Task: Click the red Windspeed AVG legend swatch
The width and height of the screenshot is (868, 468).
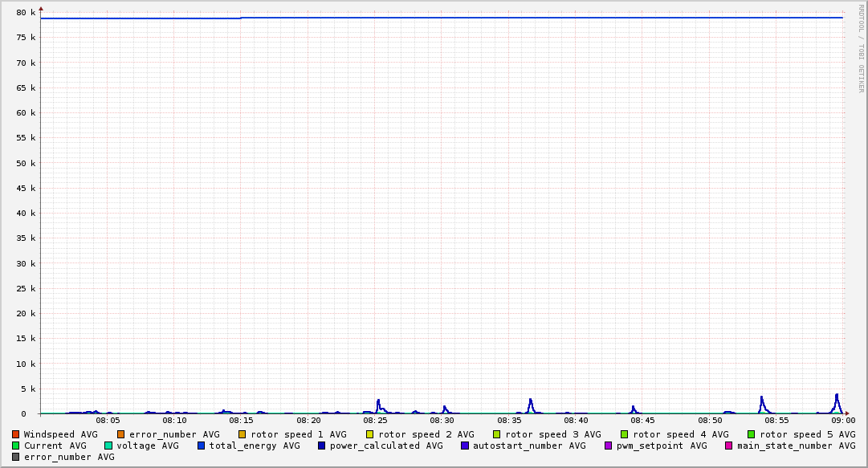Action: coord(16,434)
